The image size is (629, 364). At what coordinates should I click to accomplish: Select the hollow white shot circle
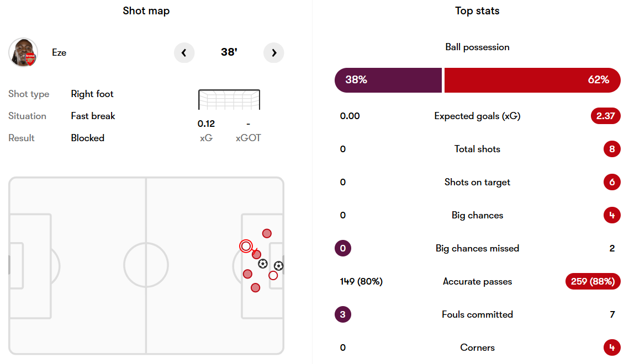273,275
